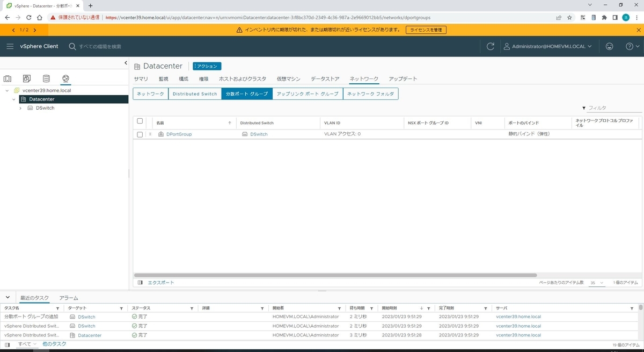Viewport: 644px width, 352px height.
Task: Toggle the select-all checkbox in table header
Action: [140, 121]
